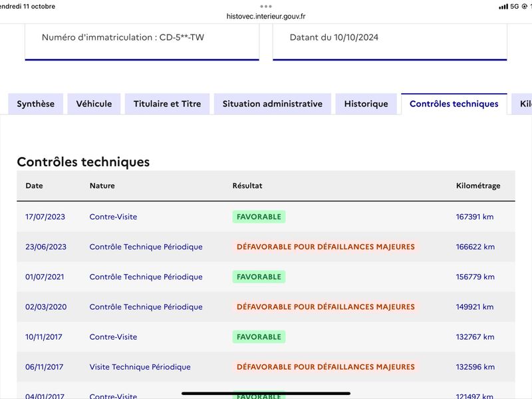This screenshot has height=399, width=532.
Task: Open the Synthèse tab
Action: click(36, 104)
